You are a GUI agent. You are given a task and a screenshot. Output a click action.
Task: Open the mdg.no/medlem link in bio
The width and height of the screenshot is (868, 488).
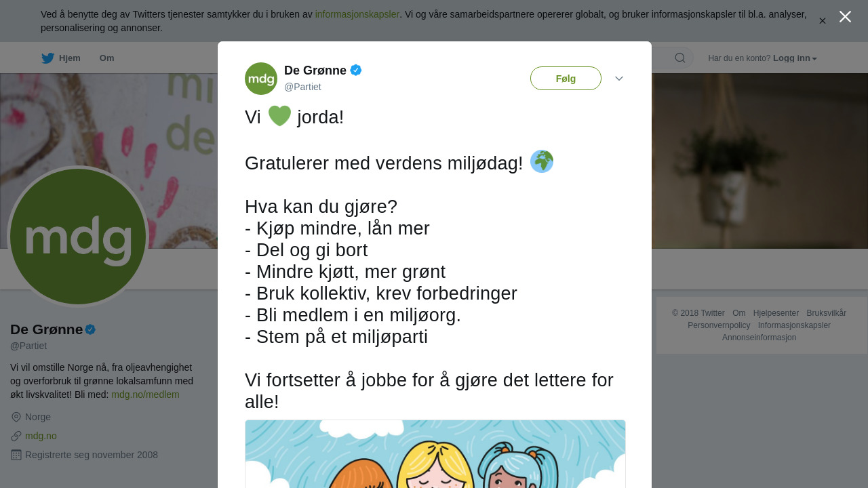145,394
